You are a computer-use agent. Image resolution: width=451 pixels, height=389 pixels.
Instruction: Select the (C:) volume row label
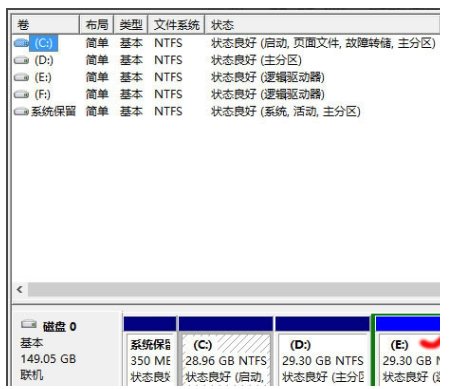pos(44,43)
